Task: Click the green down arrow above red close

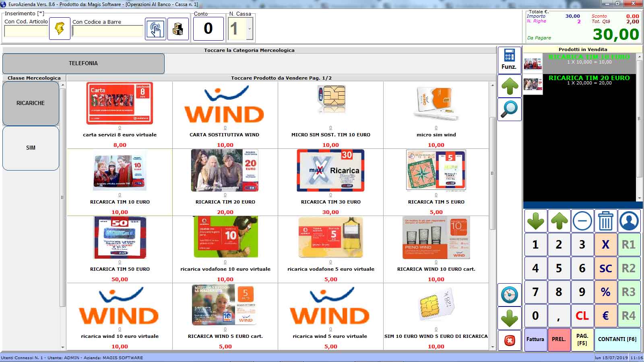Action: (x=509, y=318)
